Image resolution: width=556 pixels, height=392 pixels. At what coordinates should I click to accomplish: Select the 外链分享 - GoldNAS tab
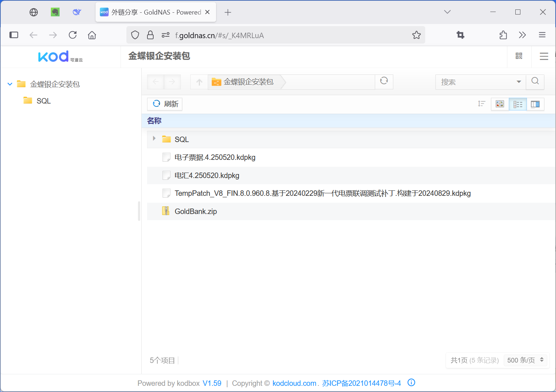(156, 12)
